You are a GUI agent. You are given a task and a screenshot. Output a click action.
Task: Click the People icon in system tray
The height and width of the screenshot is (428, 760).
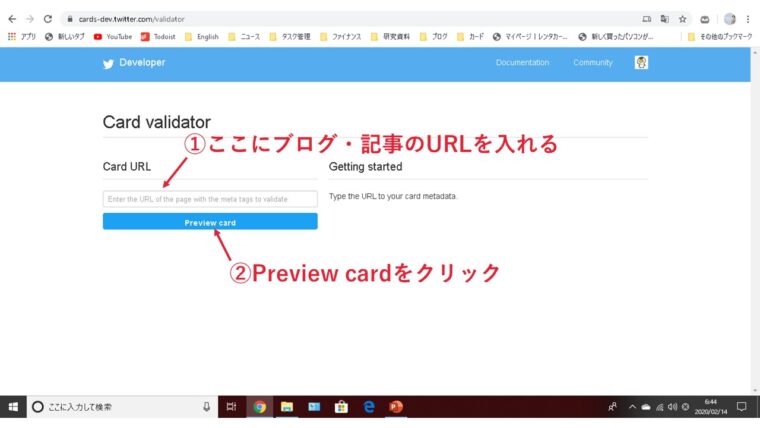(x=613, y=407)
